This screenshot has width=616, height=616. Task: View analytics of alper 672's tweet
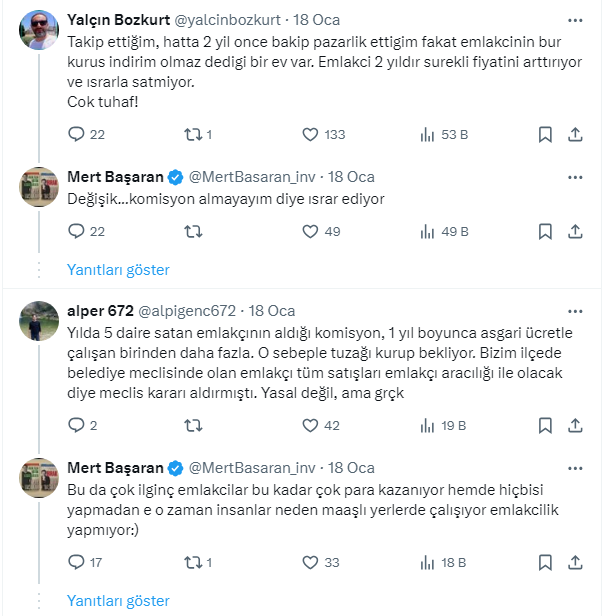click(427, 425)
